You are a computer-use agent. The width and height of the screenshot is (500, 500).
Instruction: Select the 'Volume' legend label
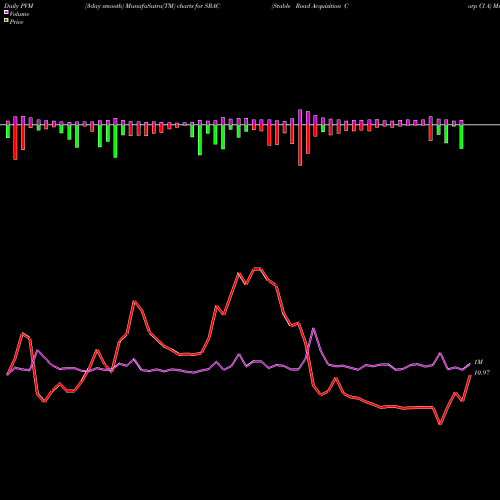pos(19,14)
